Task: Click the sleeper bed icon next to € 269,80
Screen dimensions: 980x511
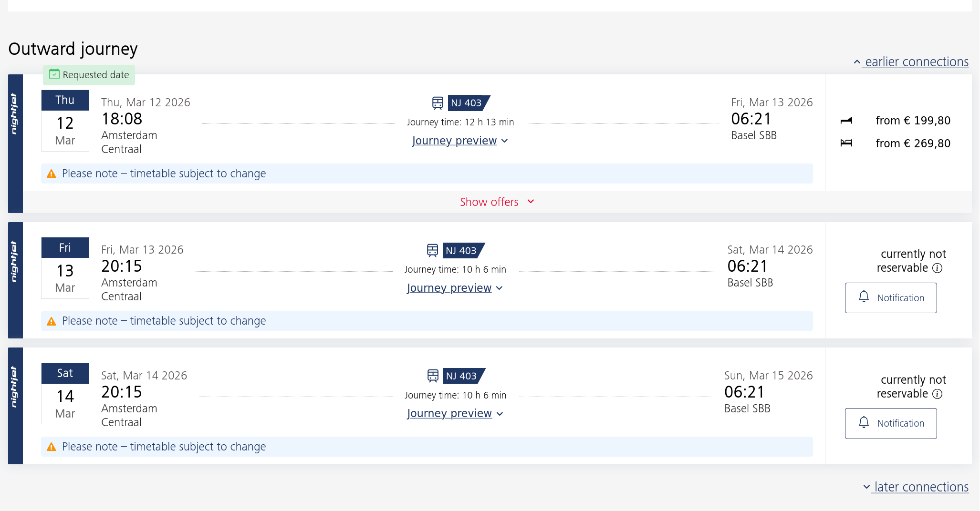Action: 846,143
